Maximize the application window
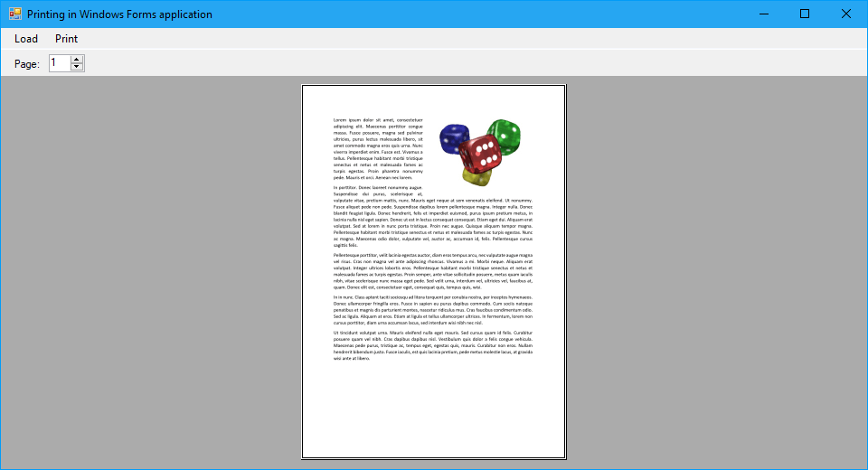The image size is (868, 470). pyautogui.click(x=805, y=14)
